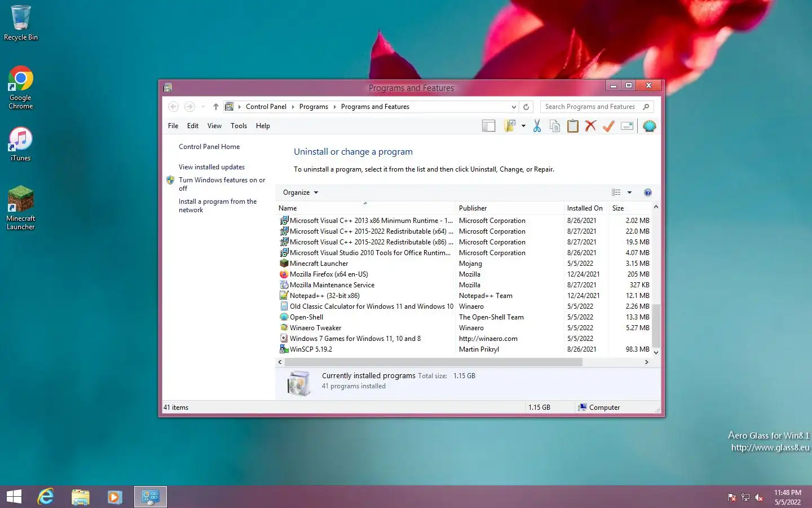Open the recent locations dropdown arrow
This screenshot has width=812, height=508.
pos(203,107)
